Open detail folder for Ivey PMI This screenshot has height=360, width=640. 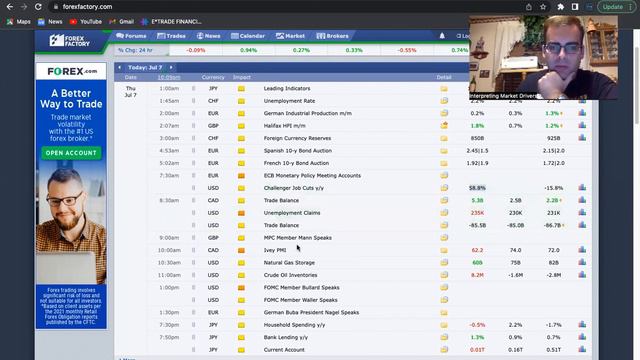[x=444, y=250]
